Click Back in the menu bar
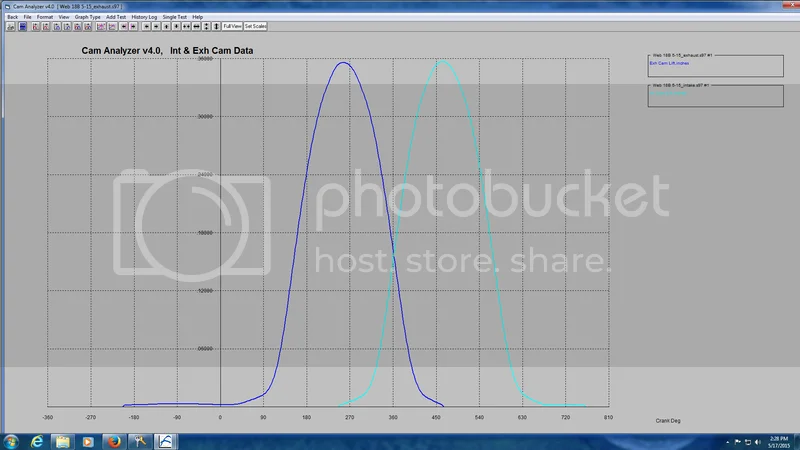The image size is (800, 450). click(12, 17)
